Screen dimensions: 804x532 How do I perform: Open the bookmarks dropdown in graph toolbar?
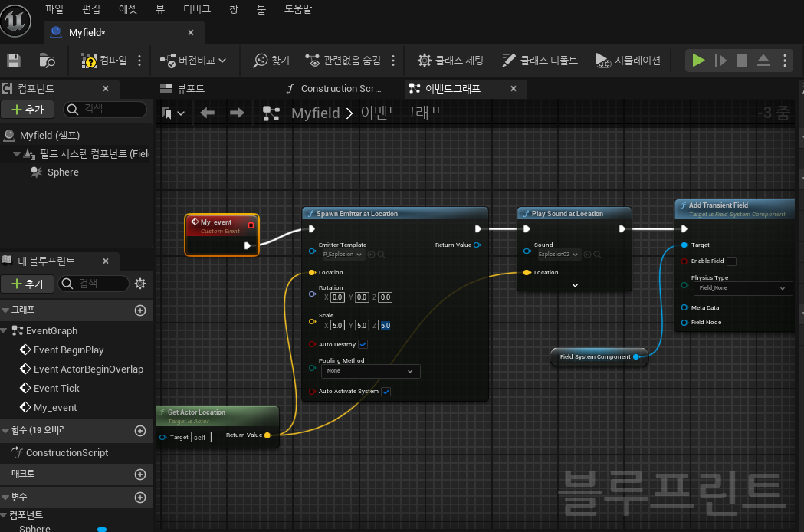pyautogui.click(x=173, y=113)
